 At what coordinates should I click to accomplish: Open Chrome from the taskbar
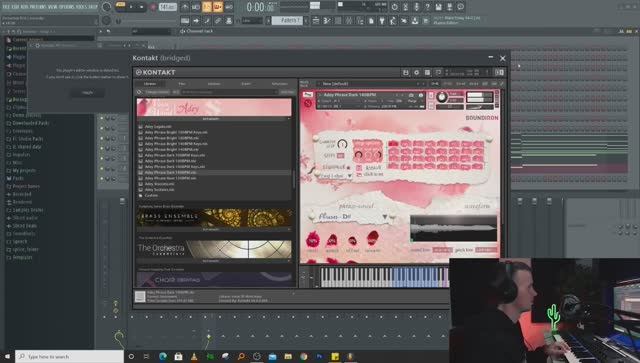303,356
